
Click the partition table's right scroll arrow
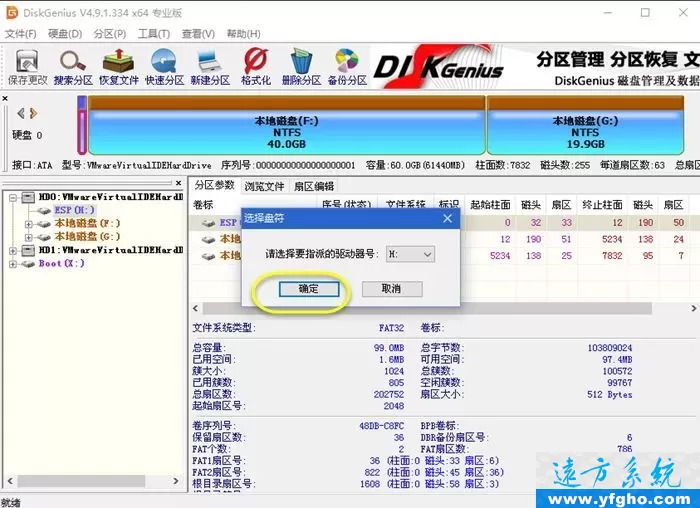(693, 308)
